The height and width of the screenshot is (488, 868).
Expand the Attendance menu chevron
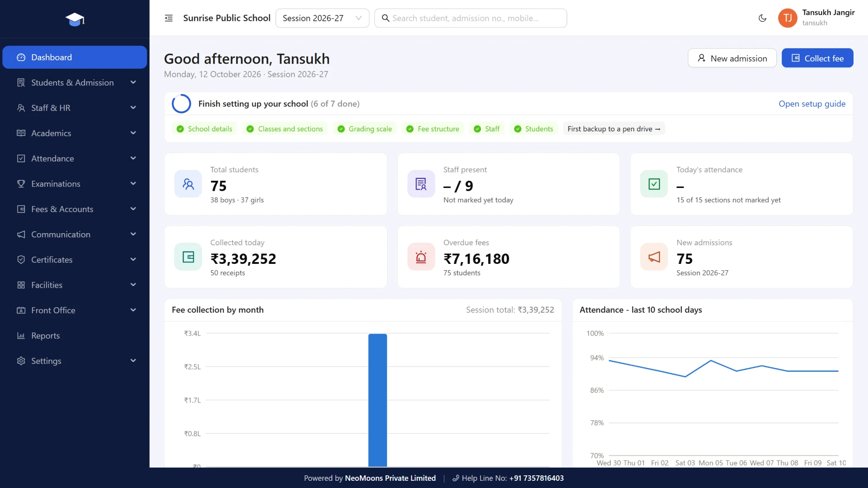coord(133,158)
